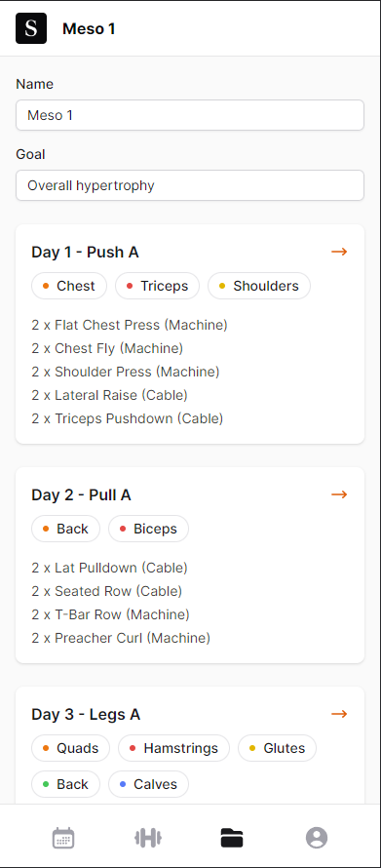This screenshot has height=868, width=381.
Task: Click the Biceps tag in Day 2
Action: (x=148, y=529)
